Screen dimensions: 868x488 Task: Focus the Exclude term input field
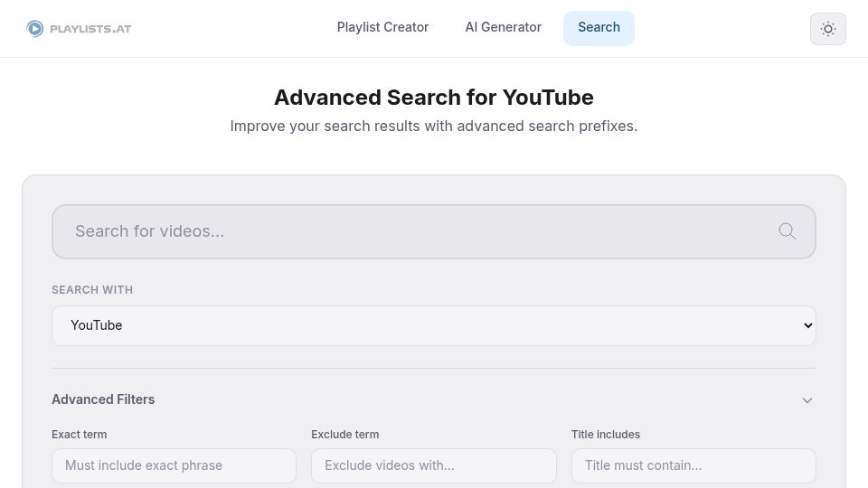(x=433, y=465)
